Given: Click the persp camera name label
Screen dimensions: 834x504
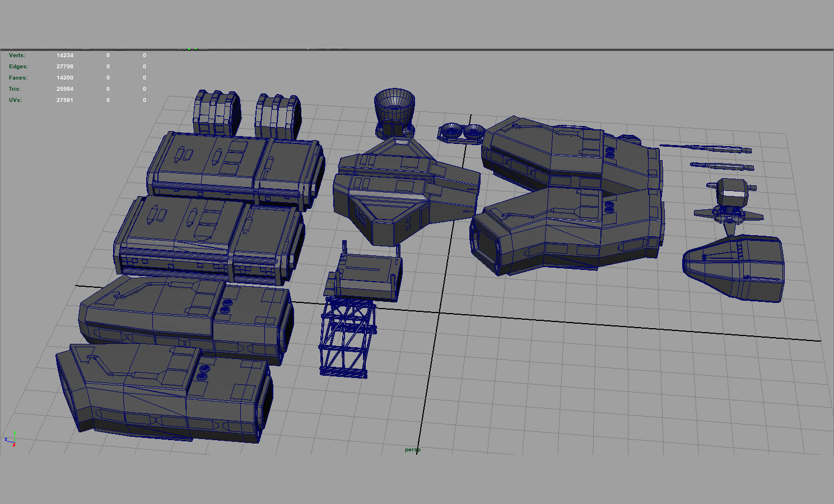Looking at the screenshot, I should coord(413,450).
